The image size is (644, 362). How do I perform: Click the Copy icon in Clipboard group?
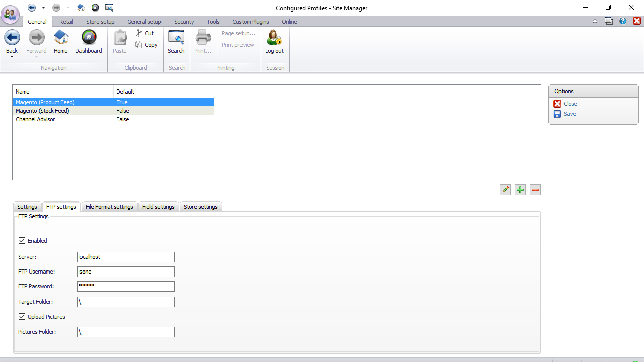click(139, 45)
